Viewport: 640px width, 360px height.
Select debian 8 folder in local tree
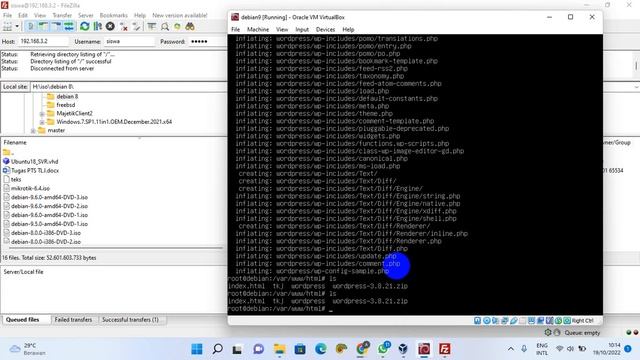click(x=67, y=97)
